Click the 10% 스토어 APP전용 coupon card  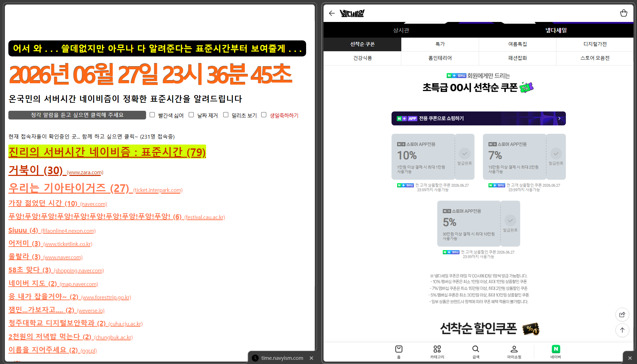coord(433,157)
